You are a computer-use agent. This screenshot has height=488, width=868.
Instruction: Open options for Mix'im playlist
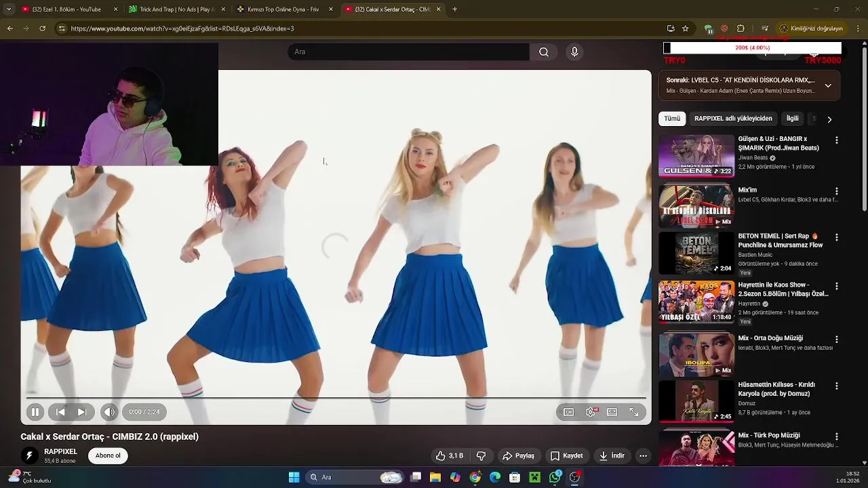pyautogui.click(x=836, y=191)
